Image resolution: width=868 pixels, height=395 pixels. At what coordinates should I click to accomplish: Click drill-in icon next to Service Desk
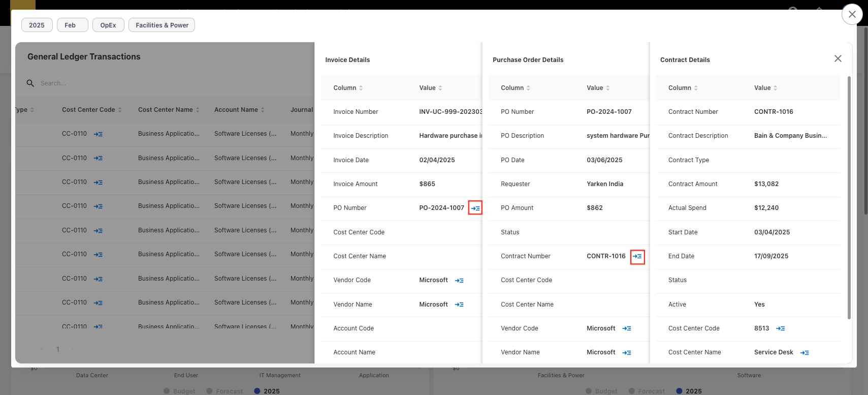(x=805, y=352)
